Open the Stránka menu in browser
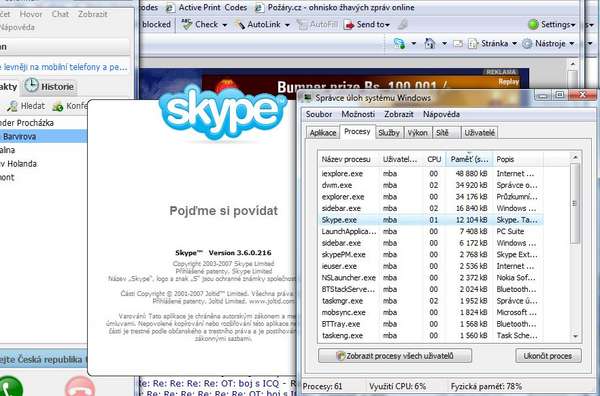600x396 pixels. pyautogui.click(x=493, y=44)
